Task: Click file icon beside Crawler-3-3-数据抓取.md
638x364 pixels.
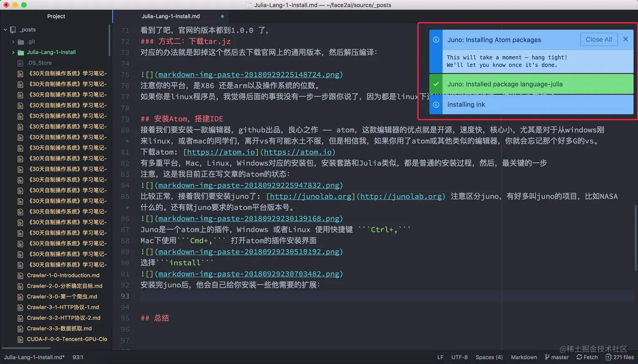Action: click(20, 329)
